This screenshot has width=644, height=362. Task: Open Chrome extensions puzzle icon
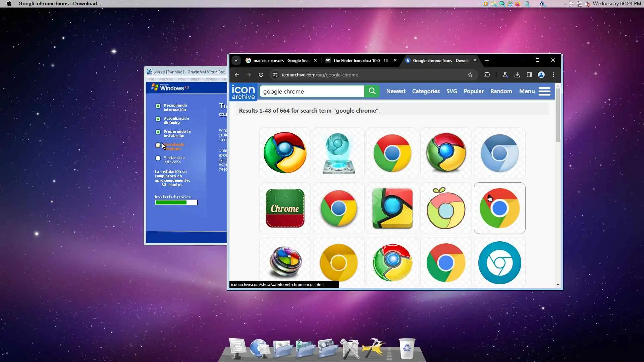point(487,75)
